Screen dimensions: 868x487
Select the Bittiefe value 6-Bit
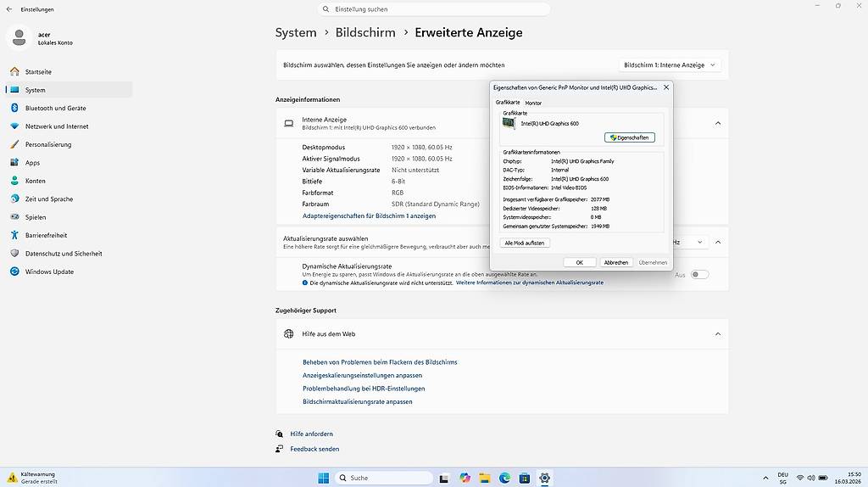pos(398,182)
